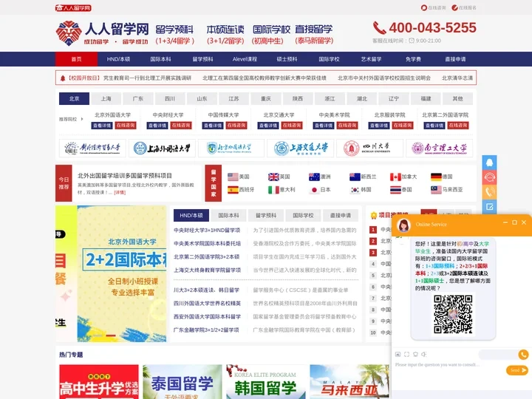Click 查看详情 under 北京外国语大学

pos(102,126)
